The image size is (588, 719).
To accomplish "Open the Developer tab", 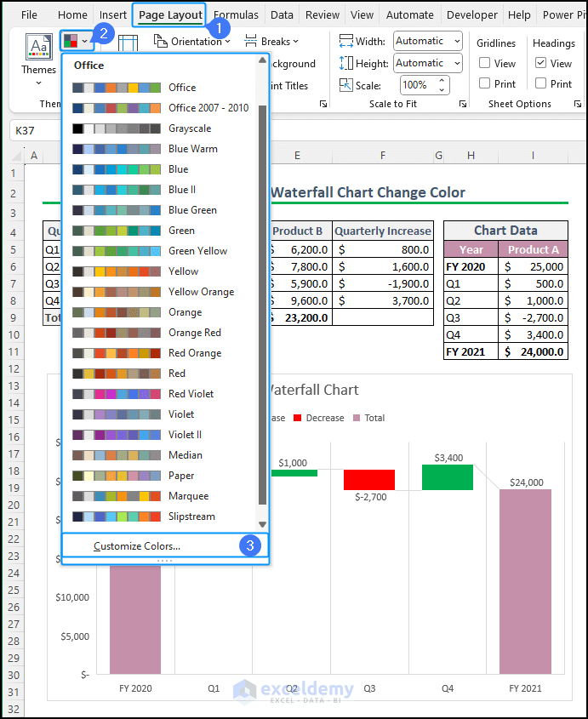I will 472,15.
